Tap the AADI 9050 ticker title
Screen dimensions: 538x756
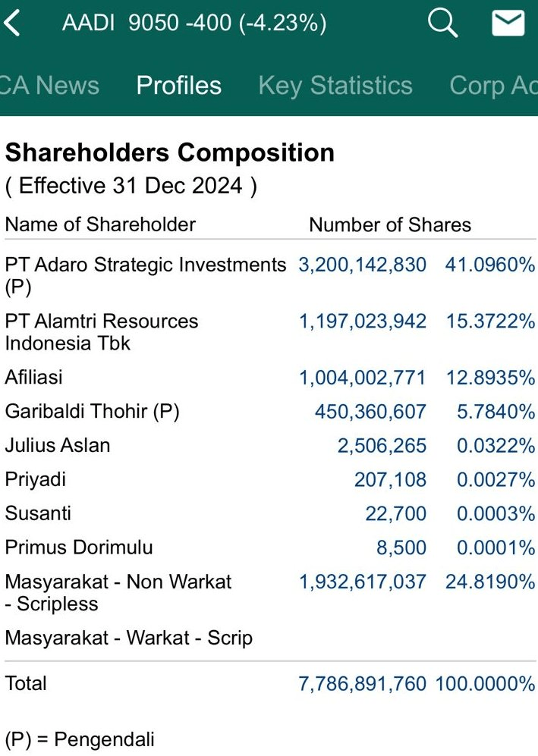[194, 24]
